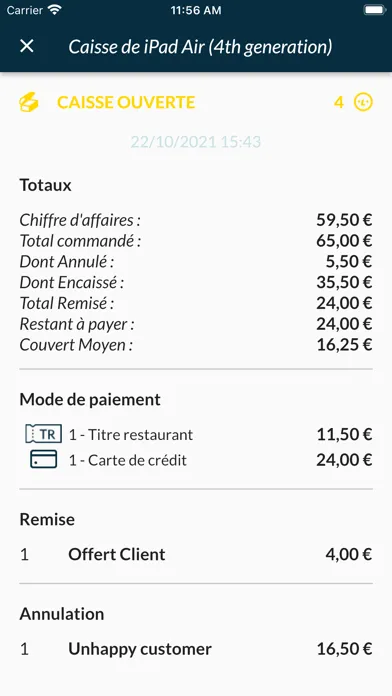392x696 pixels.
Task: Tap the Wi-Fi status icon
Action: 54,10
